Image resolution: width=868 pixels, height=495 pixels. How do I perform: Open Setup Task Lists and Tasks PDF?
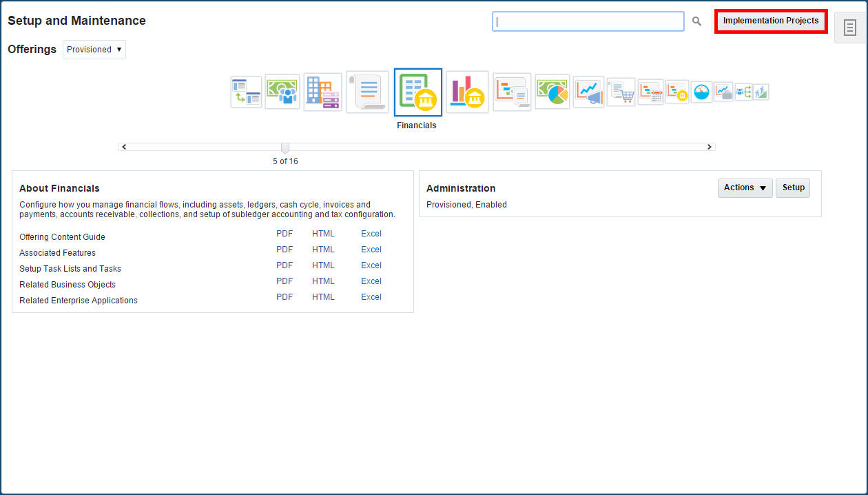(285, 265)
